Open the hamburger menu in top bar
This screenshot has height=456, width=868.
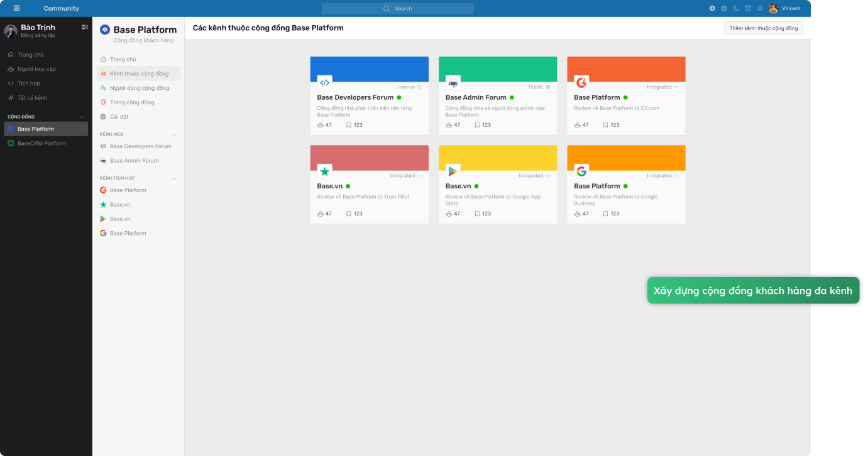tap(16, 8)
